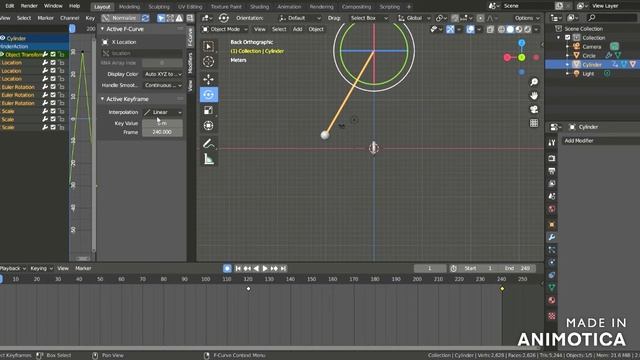
Task: Switch to Modeling workspace tab
Action: [129, 7]
